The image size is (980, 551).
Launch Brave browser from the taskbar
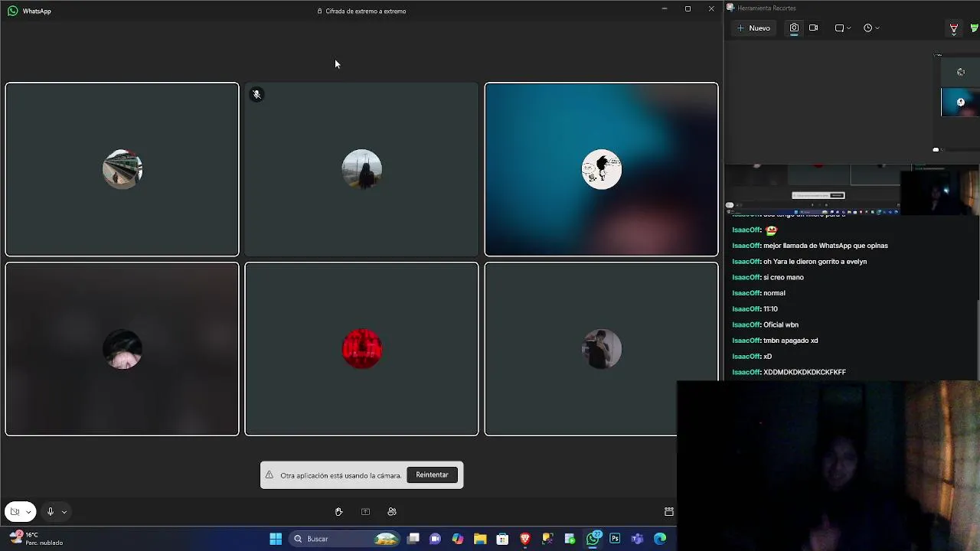(x=525, y=539)
